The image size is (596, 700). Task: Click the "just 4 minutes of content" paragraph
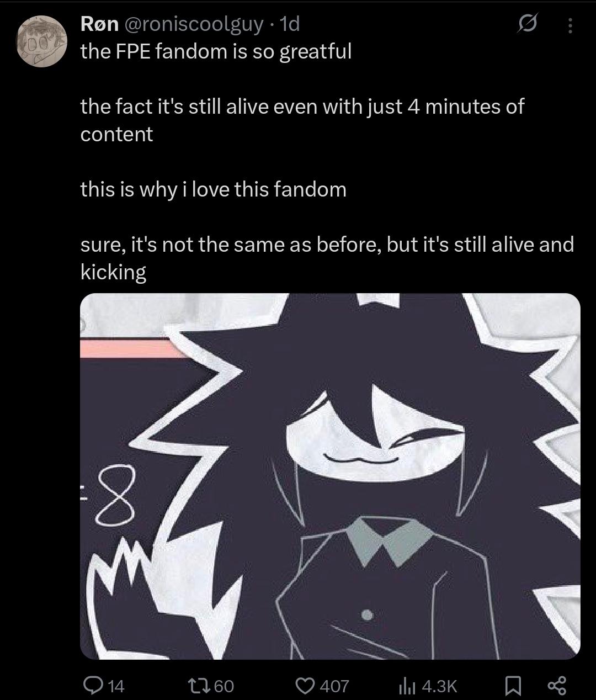point(302,120)
